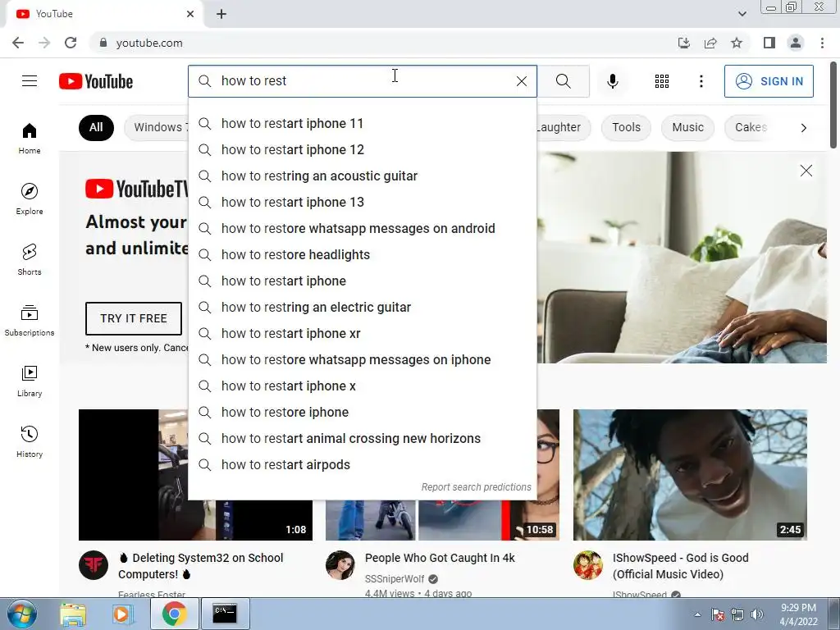Open Subscriptions in the sidebar
Image resolution: width=840 pixels, height=630 pixels.
pos(30,321)
